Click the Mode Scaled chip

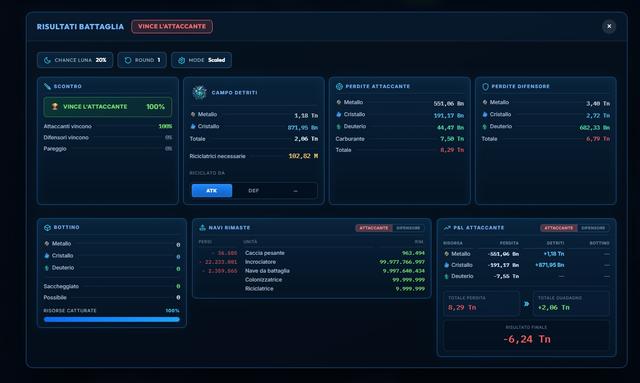pyautogui.click(x=202, y=60)
